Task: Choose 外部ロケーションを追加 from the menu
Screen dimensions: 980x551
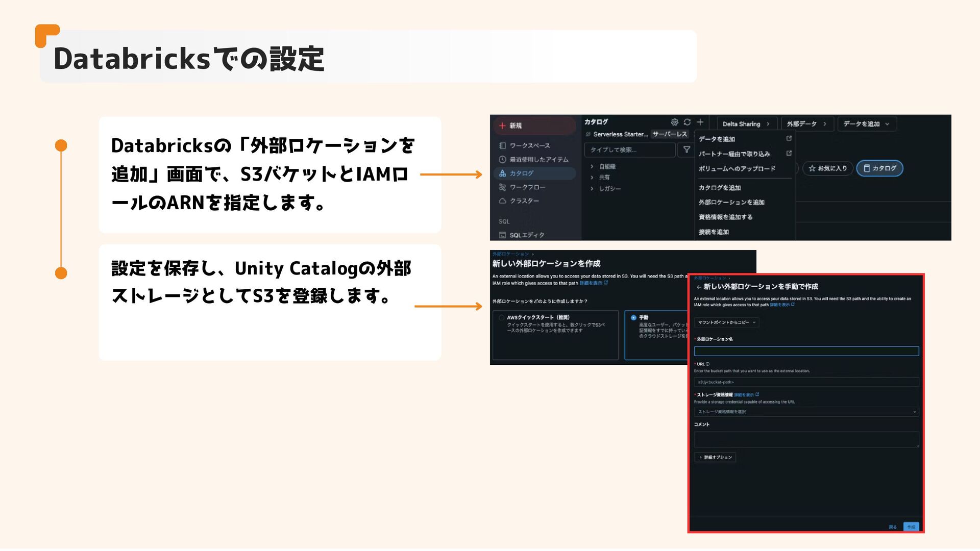Action: click(731, 203)
